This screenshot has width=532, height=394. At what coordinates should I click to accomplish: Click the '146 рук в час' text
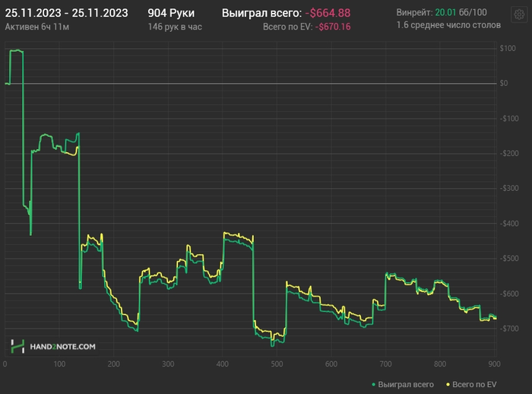pyautogui.click(x=175, y=27)
